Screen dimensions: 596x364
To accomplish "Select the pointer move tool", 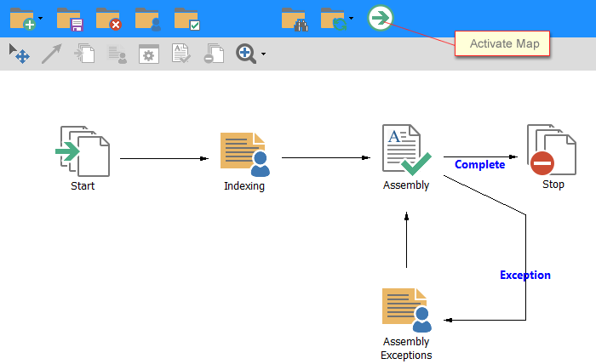I will point(20,54).
